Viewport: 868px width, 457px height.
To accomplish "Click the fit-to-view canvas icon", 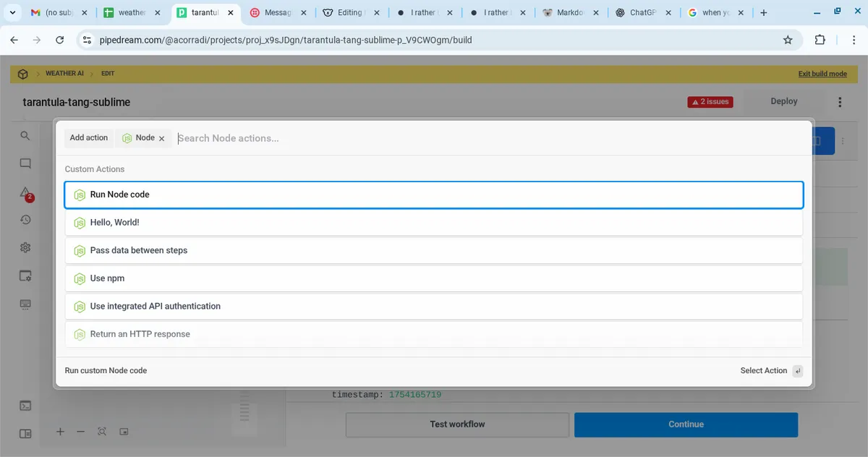I will click(102, 432).
